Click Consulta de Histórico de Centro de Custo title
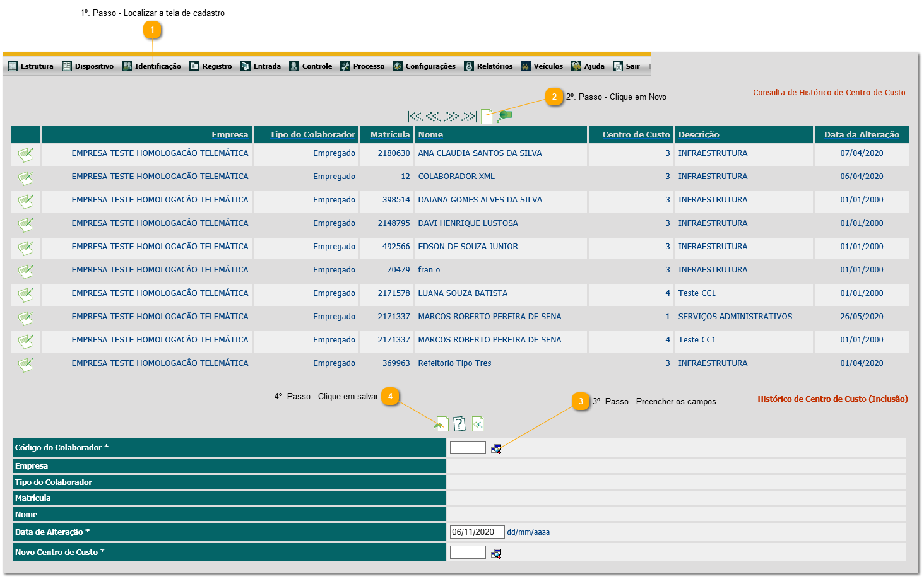 tap(829, 93)
